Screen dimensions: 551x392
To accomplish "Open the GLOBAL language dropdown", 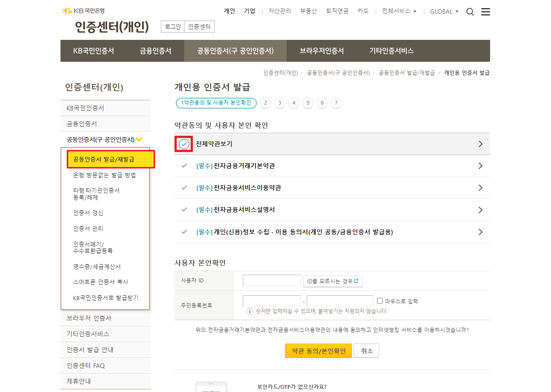I will click(444, 11).
